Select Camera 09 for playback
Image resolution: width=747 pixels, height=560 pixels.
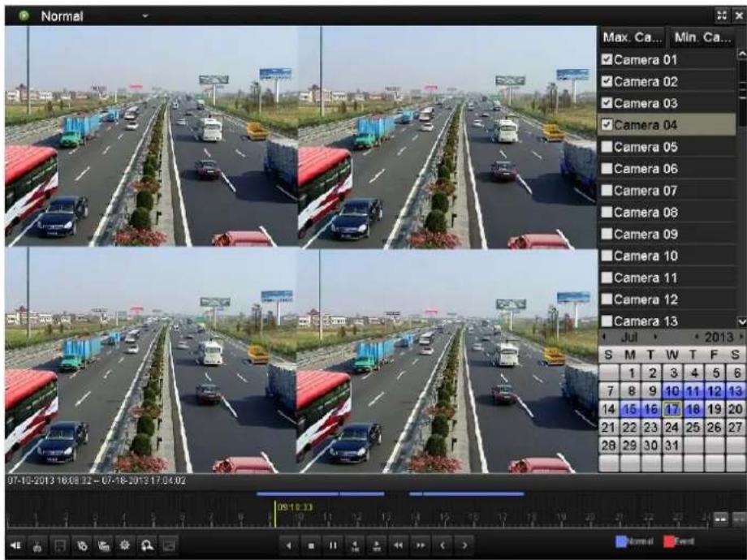607,234
